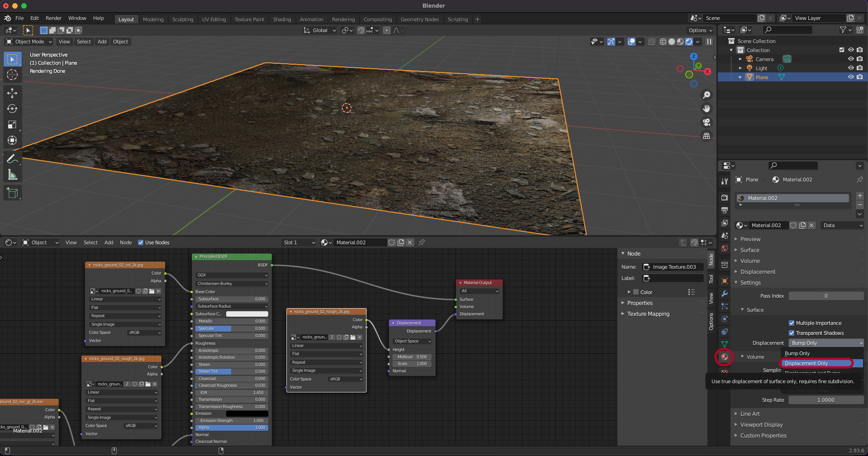Expand the Texture Mapping panel

[x=648, y=314]
